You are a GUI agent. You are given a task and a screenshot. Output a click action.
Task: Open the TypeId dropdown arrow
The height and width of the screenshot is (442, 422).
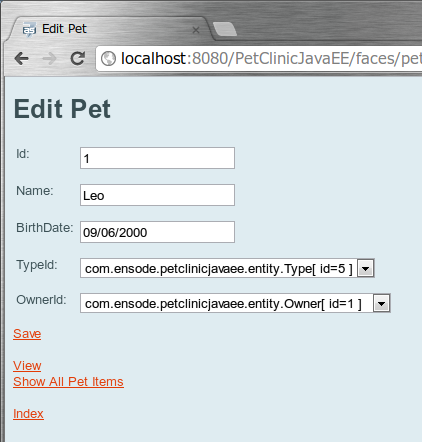366,268
